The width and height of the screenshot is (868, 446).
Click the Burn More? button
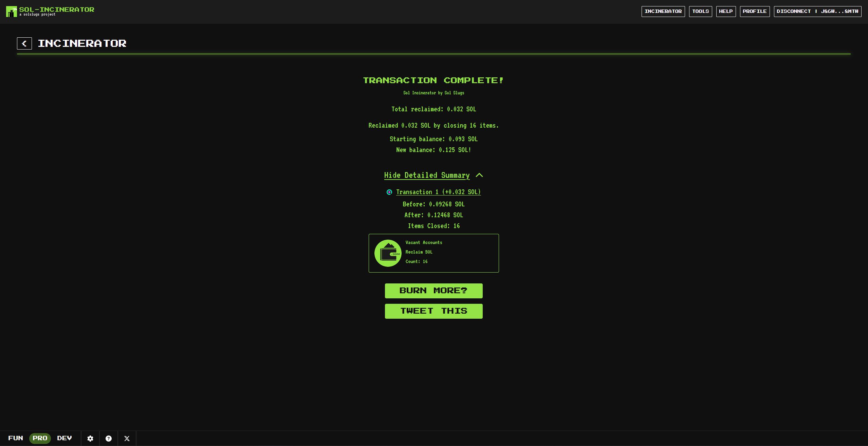click(x=433, y=291)
